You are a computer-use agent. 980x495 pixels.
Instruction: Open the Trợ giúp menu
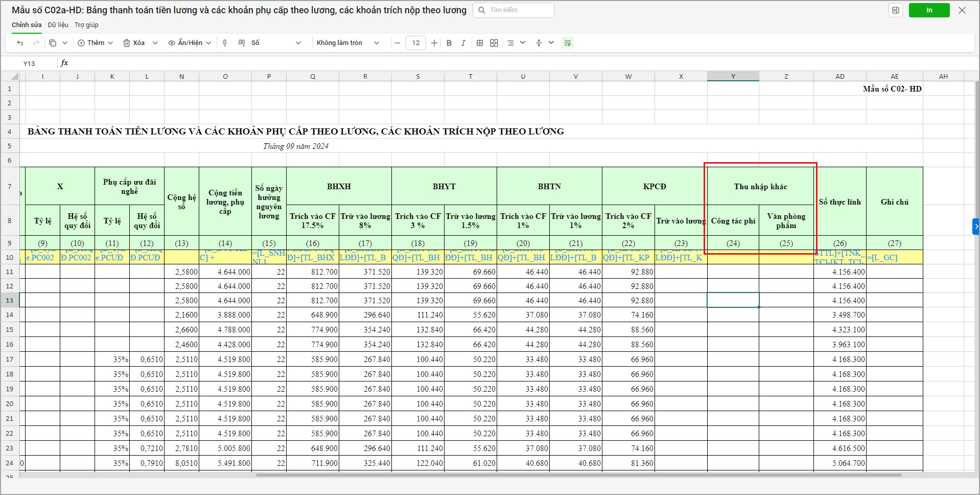pos(86,25)
